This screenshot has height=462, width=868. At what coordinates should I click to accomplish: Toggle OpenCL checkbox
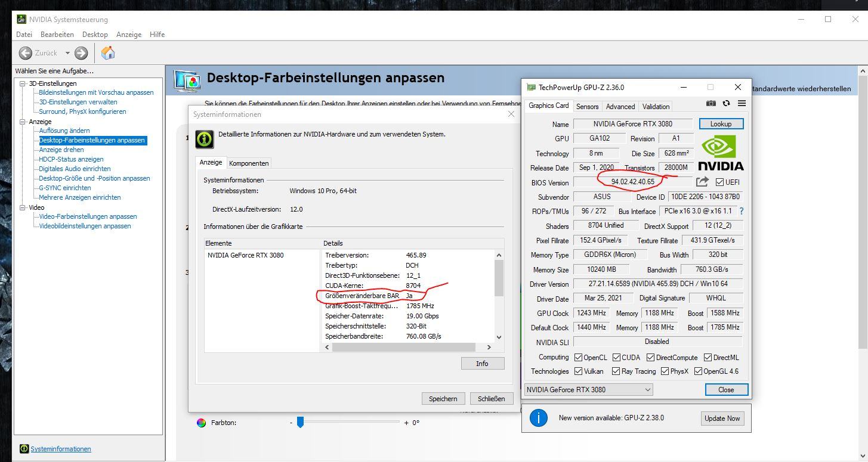pyautogui.click(x=578, y=358)
